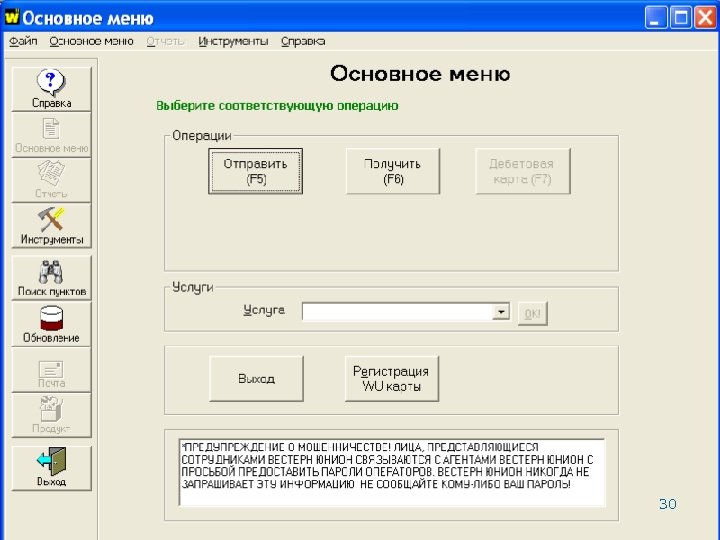Click the 'Основное меню' heading text
Image resolution: width=720 pixels, height=540 pixels.
click(x=420, y=74)
